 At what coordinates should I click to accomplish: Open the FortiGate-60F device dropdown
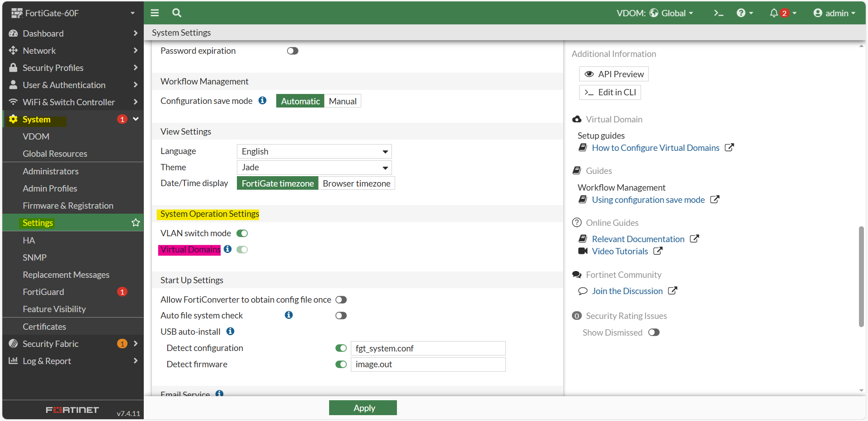[73, 13]
